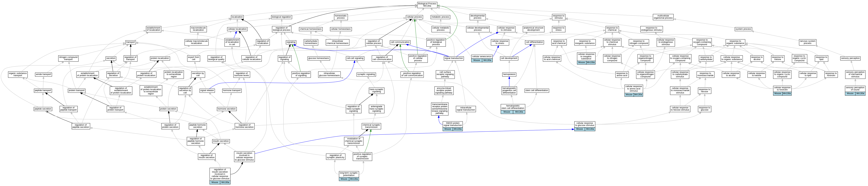Screen dimensions: 868x186
Task: Click the 'cellular metabolic process' node
Action: point(441,29)
